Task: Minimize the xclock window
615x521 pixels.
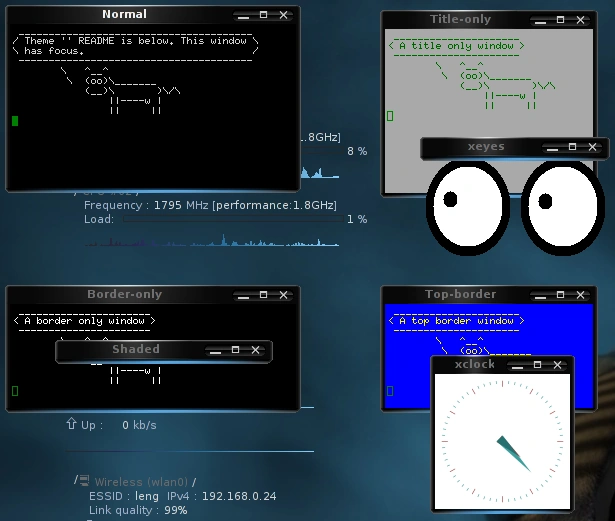Action: coord(518,366)
